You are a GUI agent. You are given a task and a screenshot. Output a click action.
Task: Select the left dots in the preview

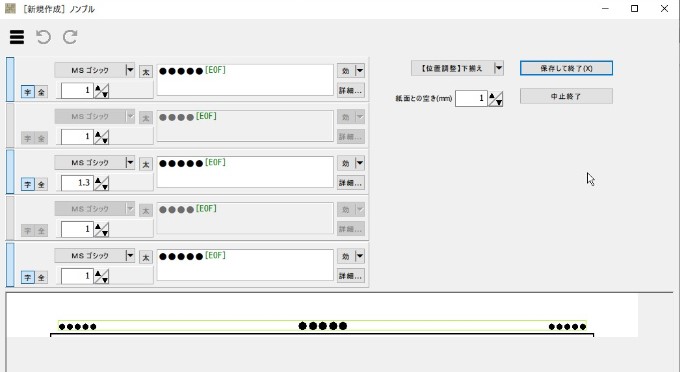tap(77, 327)
